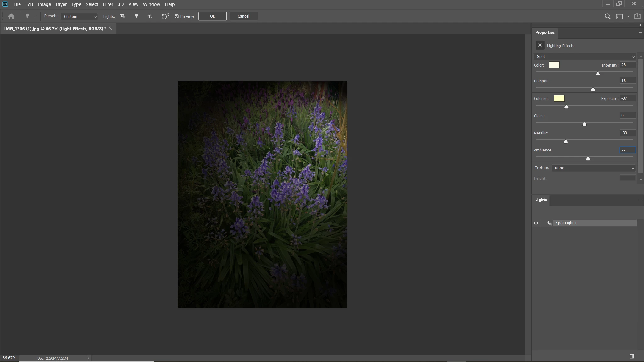Delete light using trash icon
This screenshot has height=362, width=644.
[x=632, y=356]
